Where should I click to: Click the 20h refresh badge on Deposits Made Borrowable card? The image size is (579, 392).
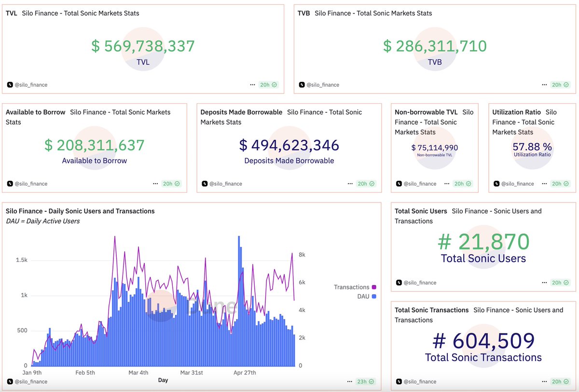pos(366,183)
